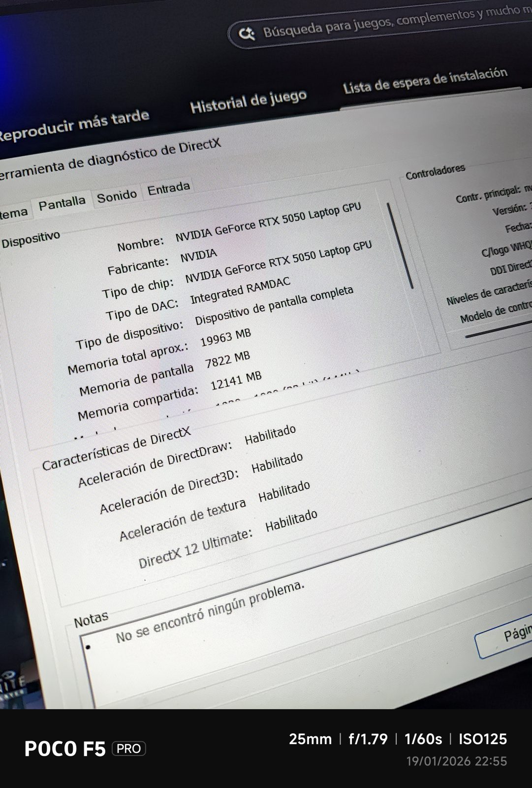Viewport: 532px width, 788px height.
Task: Select the Fabricante value 'NVIDIA'
Action: click(x=198, y=255)
